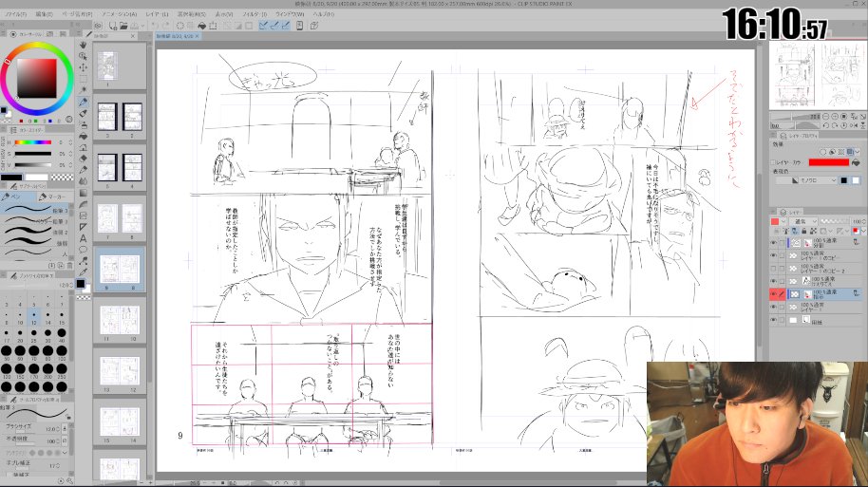Toggle the third snap button in command bar
This screenshot has height=487, width=868.
(286, 26)
